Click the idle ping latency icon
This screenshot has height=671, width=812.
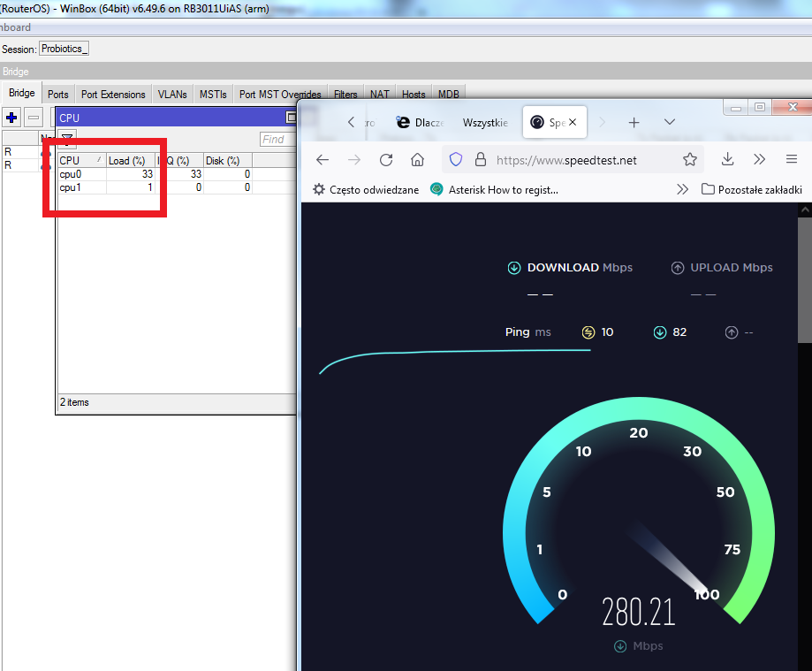[x=588, y=332]
